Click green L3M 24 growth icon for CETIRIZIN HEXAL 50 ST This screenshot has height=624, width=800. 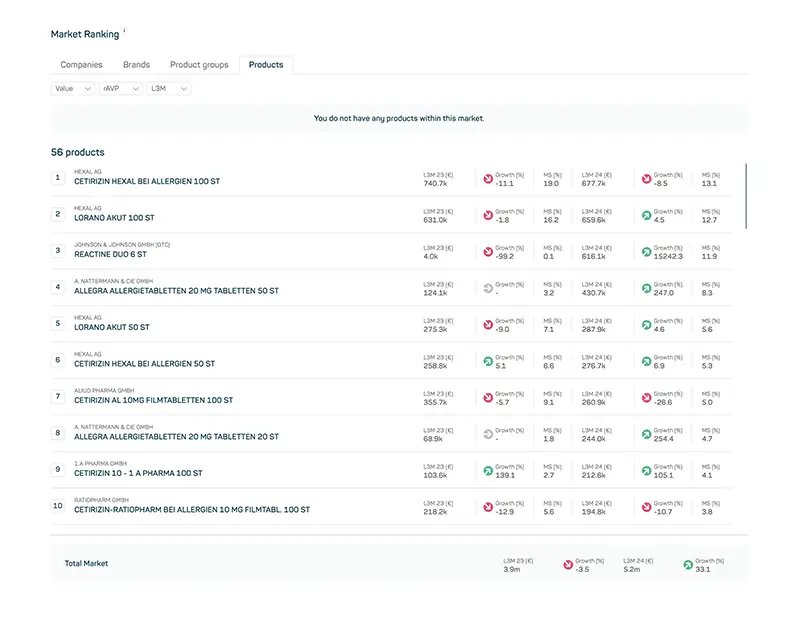tap(646, 361)
